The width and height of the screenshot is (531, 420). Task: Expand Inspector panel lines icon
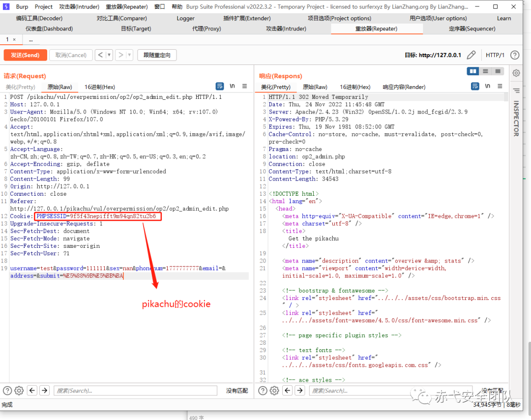(x=516, y=90)
